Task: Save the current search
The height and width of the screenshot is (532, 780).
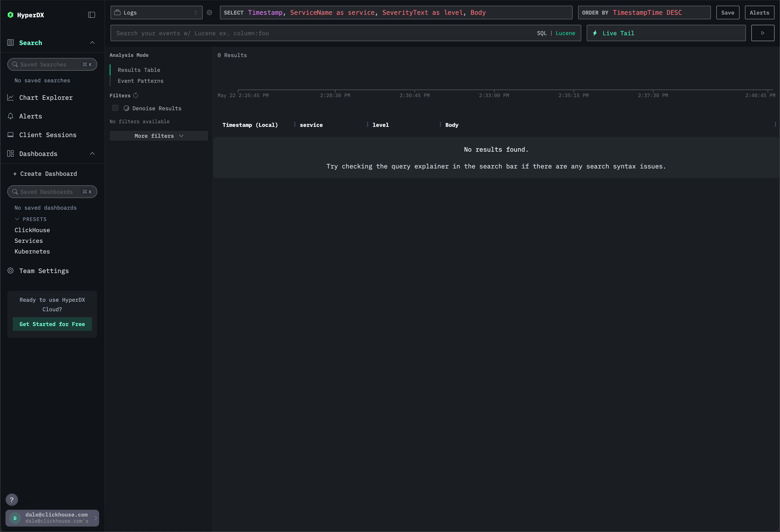Action: point(728,13)
